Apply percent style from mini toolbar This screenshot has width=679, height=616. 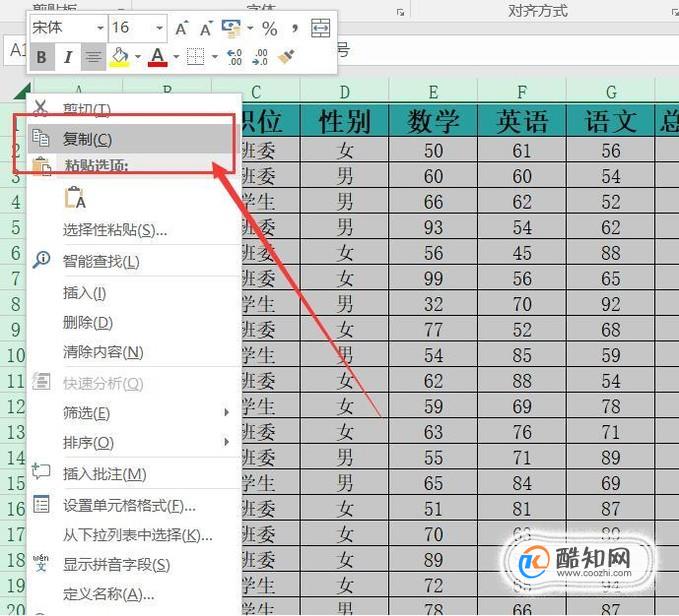click(x=269, y=29)
